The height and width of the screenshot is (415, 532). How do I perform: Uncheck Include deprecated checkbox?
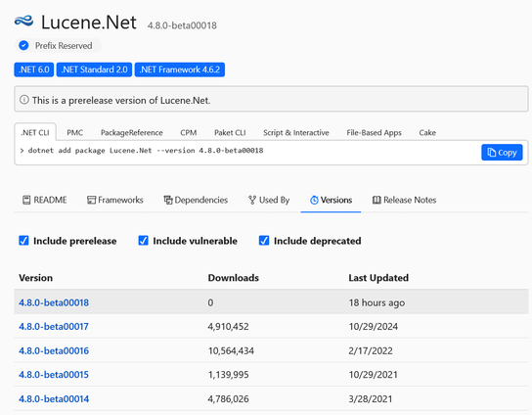point(264,241)
